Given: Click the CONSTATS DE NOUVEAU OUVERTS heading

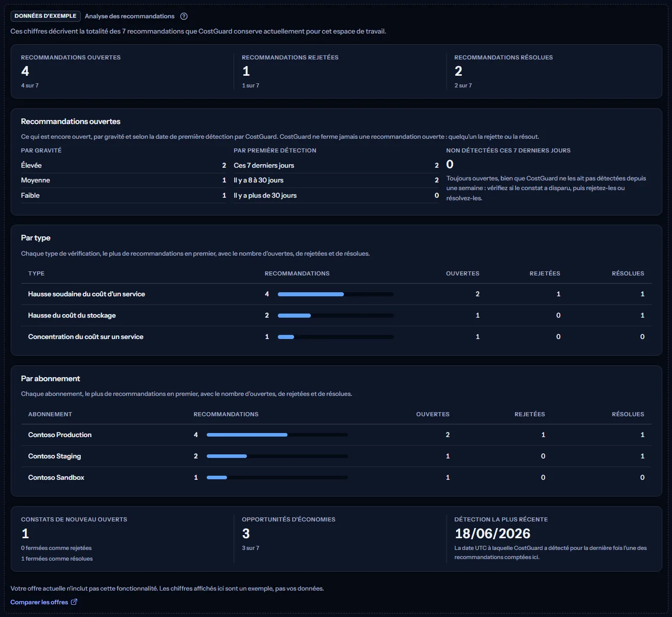Looking at the screenshot, I should click(x=74, y=519).
